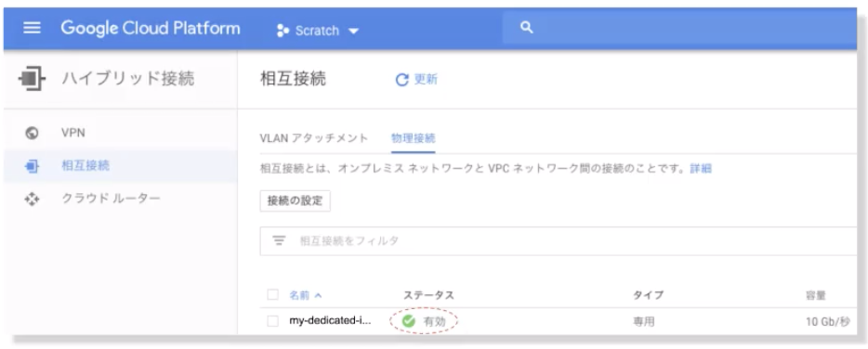Open クラウド ルーター in the sidebar
The image size is (868, 349).
(x=111, y=198)
